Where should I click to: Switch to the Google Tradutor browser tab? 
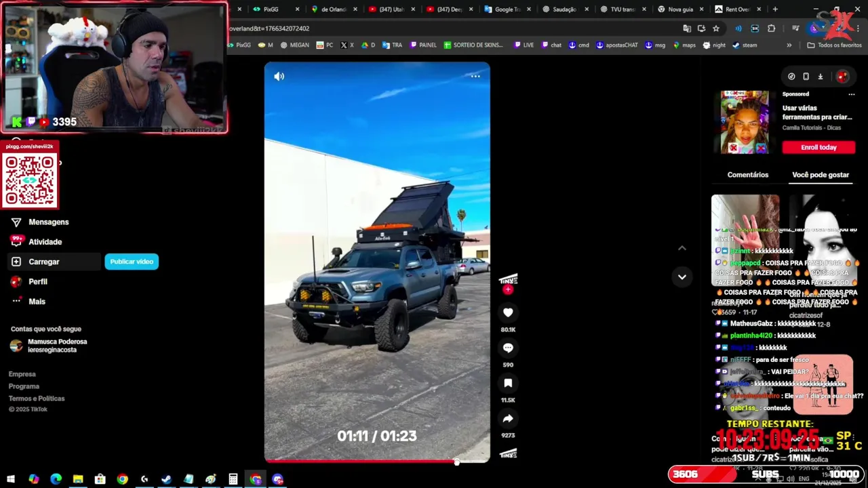507,9
